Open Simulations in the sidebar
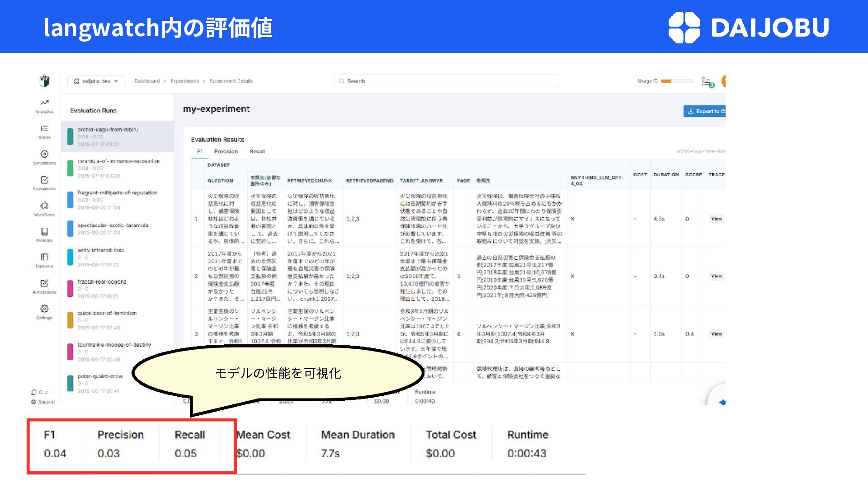The image size is (868, 488). coord(44,158)
